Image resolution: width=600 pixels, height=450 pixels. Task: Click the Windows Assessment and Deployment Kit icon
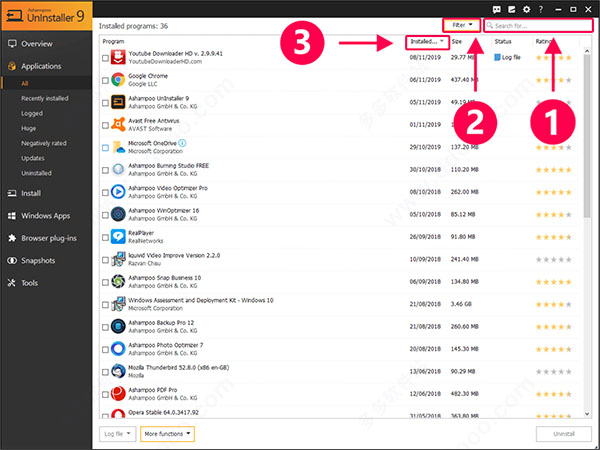[x=118, y=304]
